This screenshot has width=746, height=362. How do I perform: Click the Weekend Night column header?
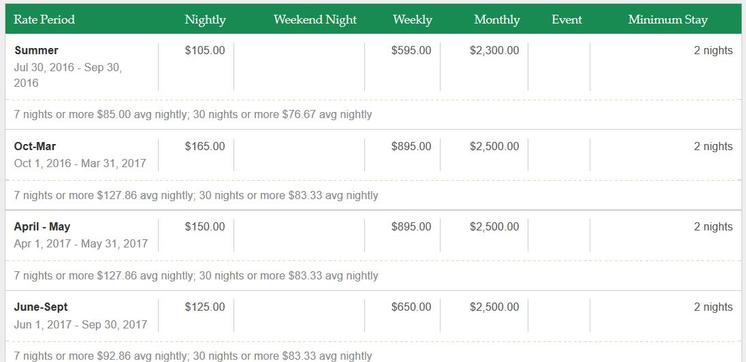tap(315, 20)
